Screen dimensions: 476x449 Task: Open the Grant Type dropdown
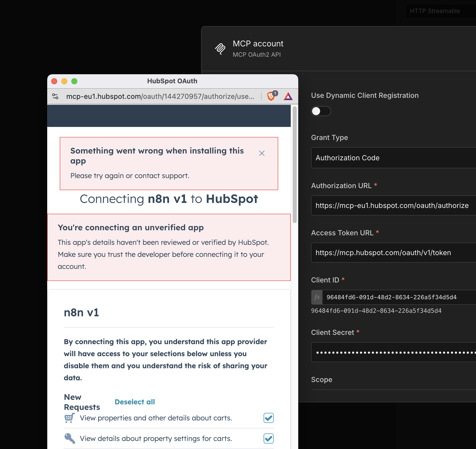[x=394, y=158]
